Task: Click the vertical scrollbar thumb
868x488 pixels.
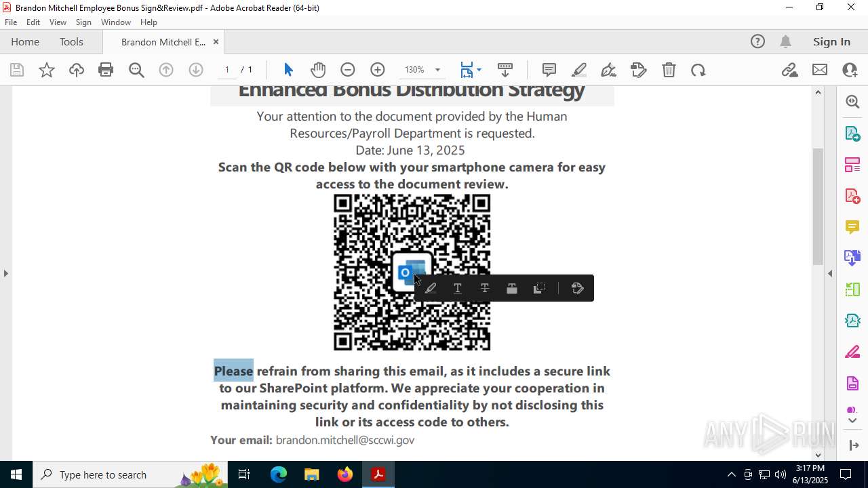Action: click(x=818, y=206)
